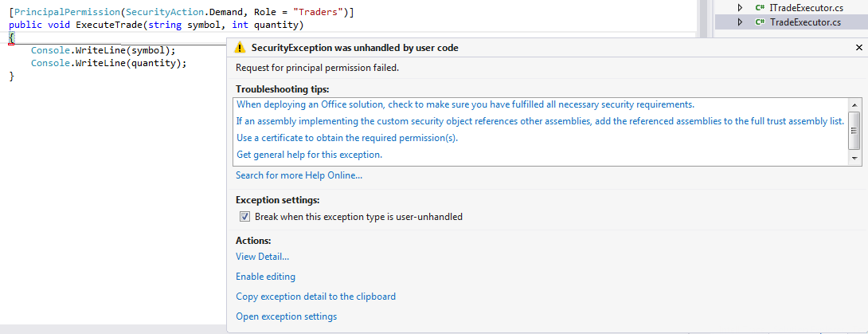This screenshot has width=868, height=334.
Task: Select TradeExecutor.cs file in Solution Explorer
Action: [x=805, y=22]
